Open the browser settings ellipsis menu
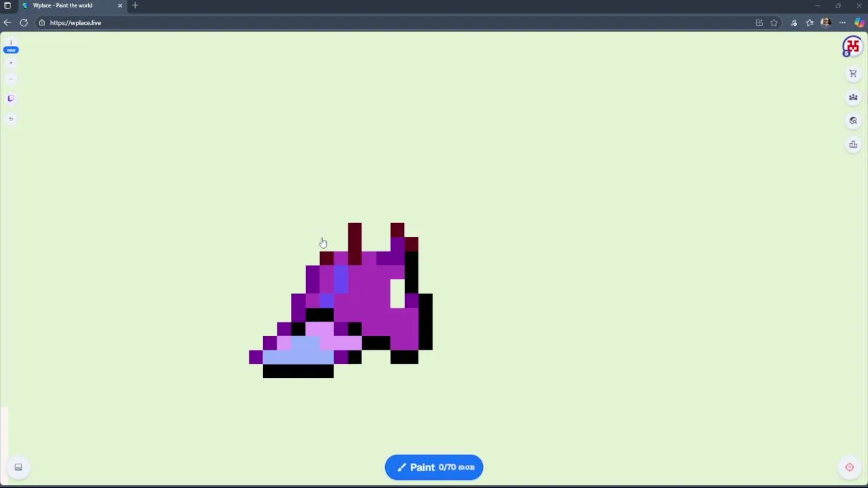The width and height of the screenshot is (868, 488). pyautogui.click(x=842, y=22)
